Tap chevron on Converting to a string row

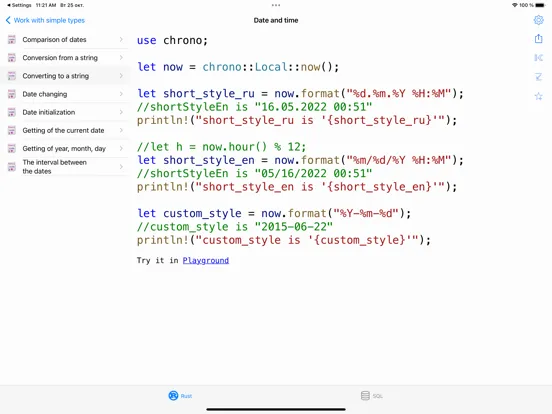point(121,76)
